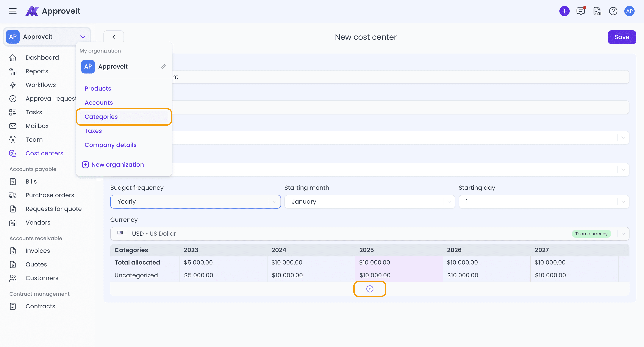Click the Workflows lightning icon
Viewport: 644px width, 347px height.
13,85
